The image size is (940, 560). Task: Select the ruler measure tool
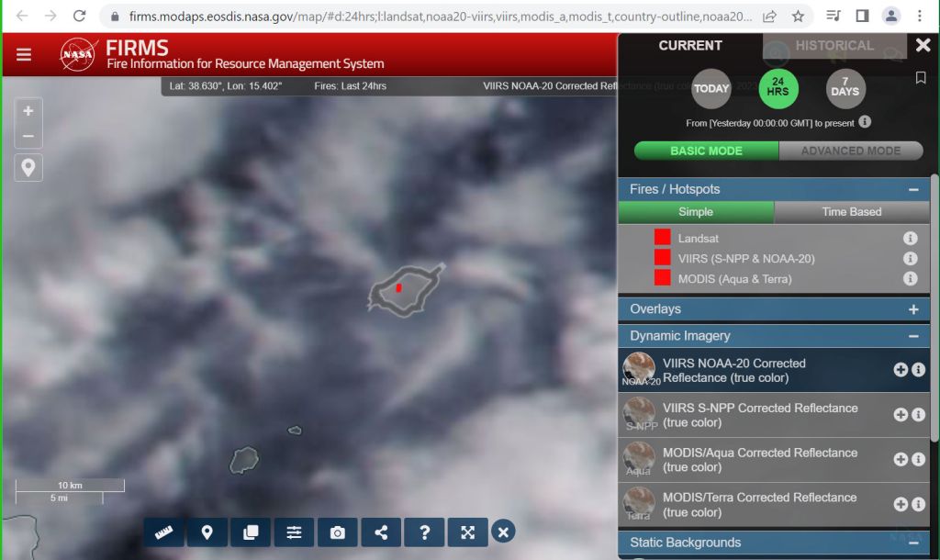coord(163,532)
